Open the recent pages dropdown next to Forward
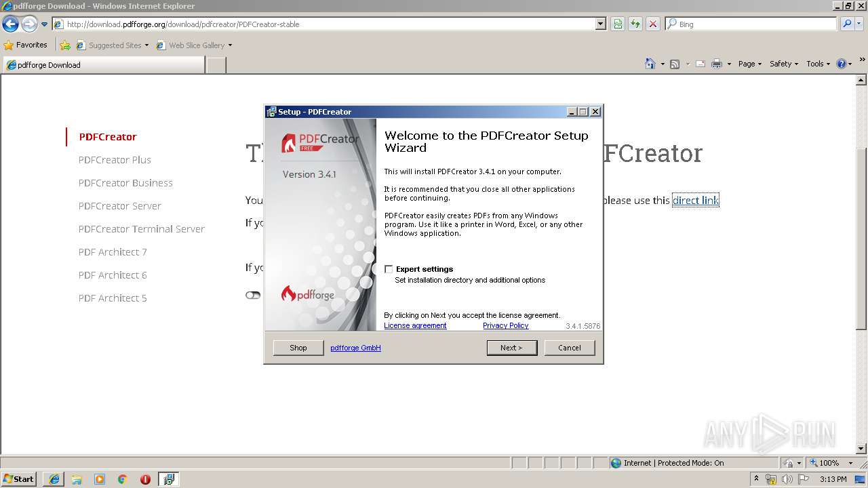868x488 pixels. (45, 24)
